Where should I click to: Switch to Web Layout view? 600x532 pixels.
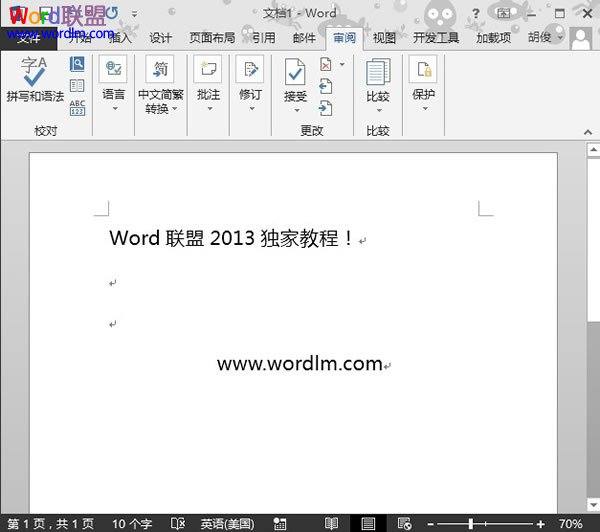click(404, 523)
